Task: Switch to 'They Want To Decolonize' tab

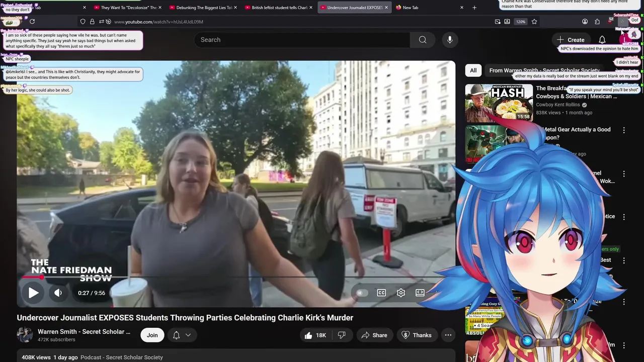Action: 129,8
